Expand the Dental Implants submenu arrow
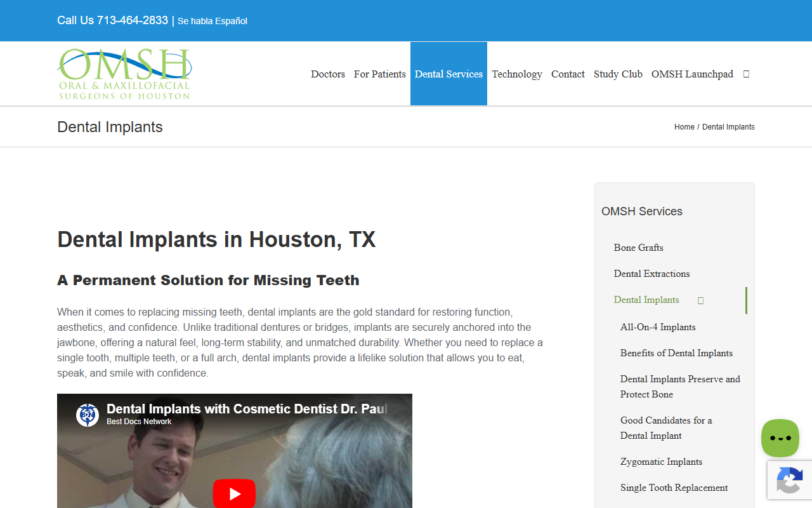Viewport: 812px width, 508px height. point(700,300)
